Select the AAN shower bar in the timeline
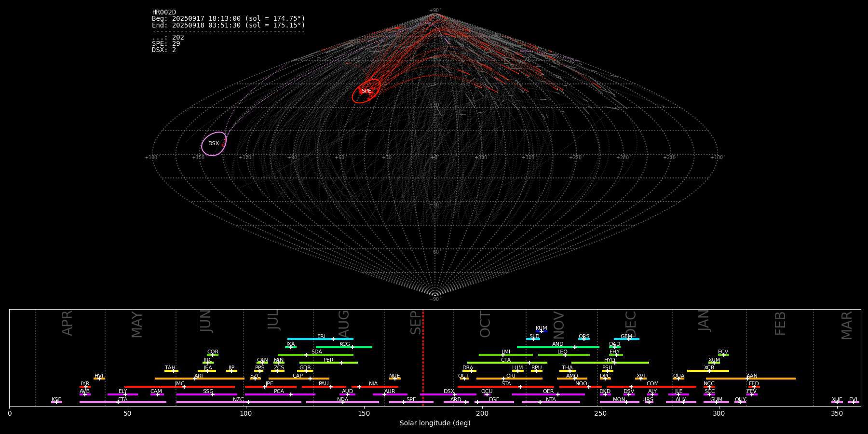Image resolution: width=868 pixels, height=434 pixels. (x=751, y=379)
